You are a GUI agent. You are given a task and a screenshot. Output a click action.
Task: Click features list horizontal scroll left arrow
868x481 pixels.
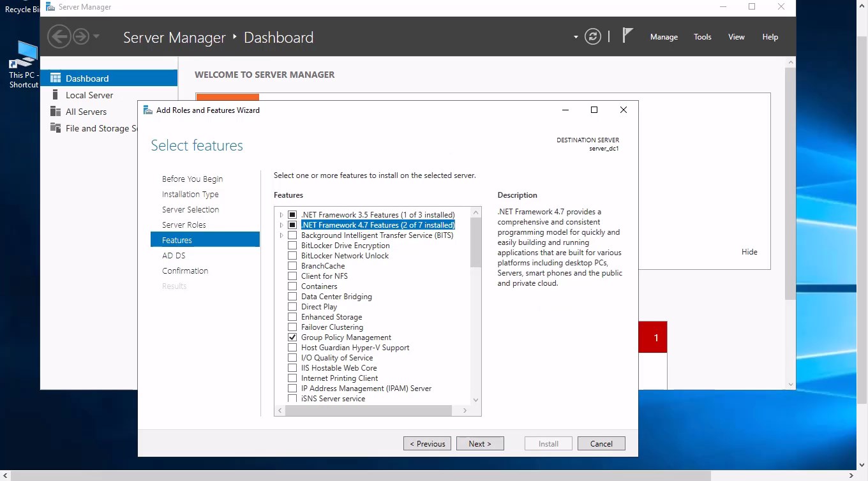pyautogui.click(x=280, y=411)
